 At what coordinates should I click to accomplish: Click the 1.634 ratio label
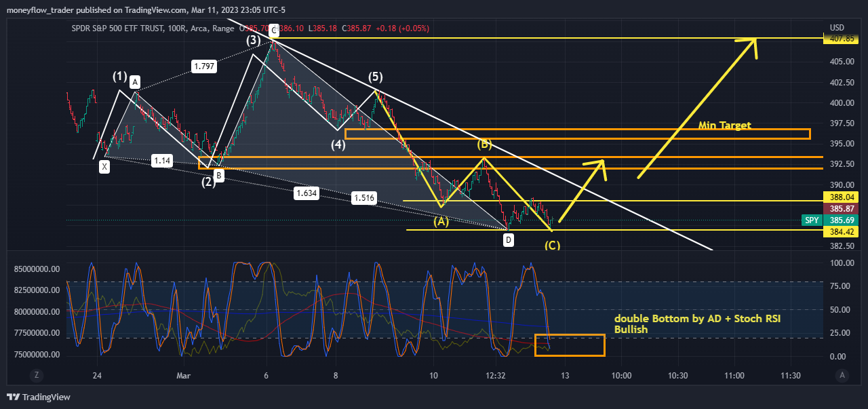tap(307, 193)
